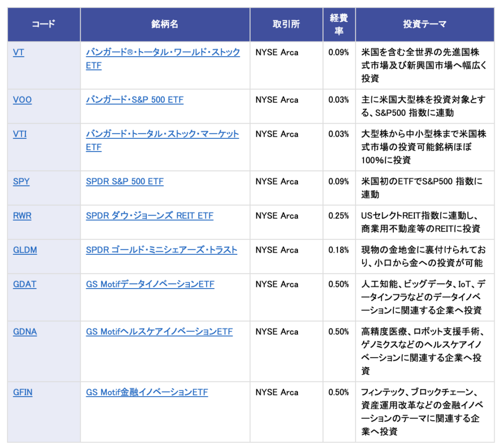Open the VT ticker code link

point(19,52)
